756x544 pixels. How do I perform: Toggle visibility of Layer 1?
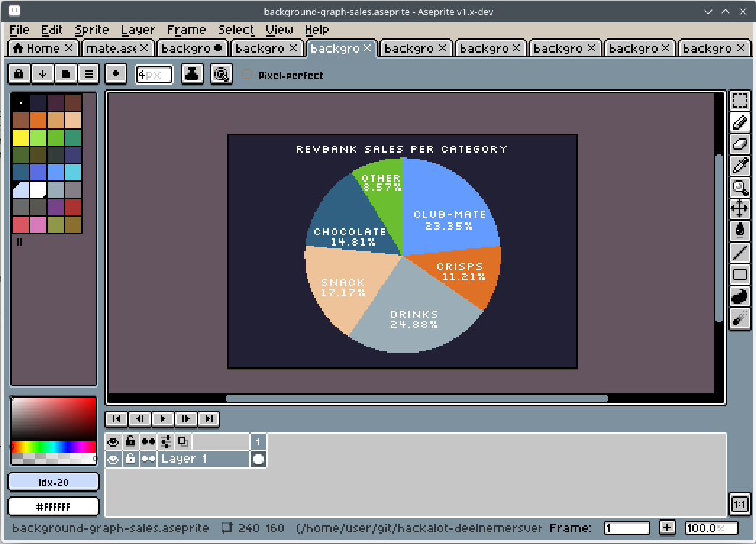113,459
